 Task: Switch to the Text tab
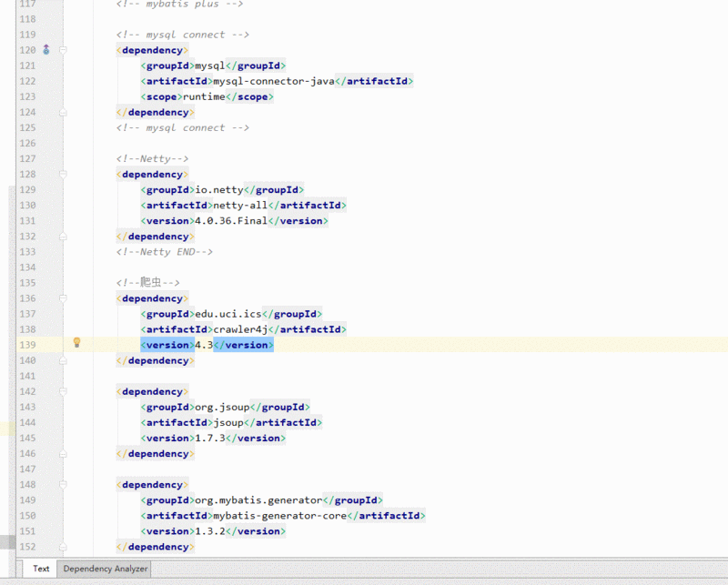click(41, 569)
